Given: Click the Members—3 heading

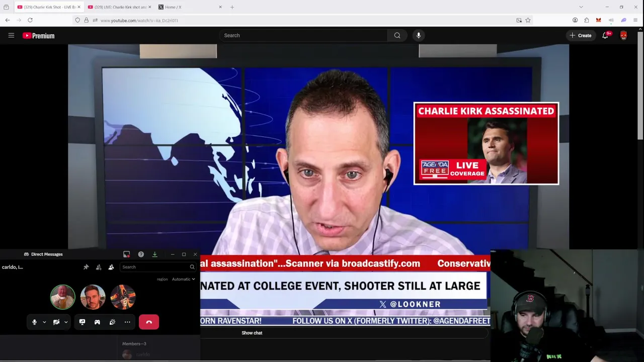Looking at the screenshot, I should (x=134, y=343).
